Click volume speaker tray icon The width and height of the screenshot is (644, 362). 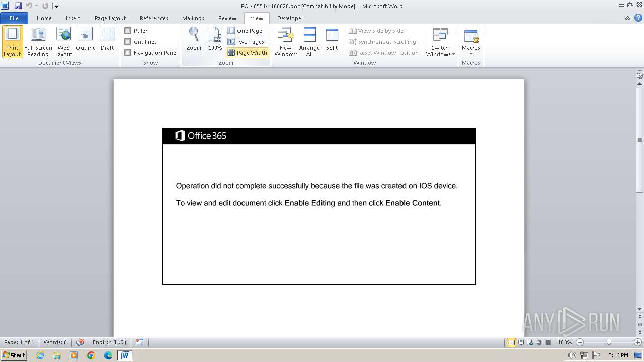572,355
